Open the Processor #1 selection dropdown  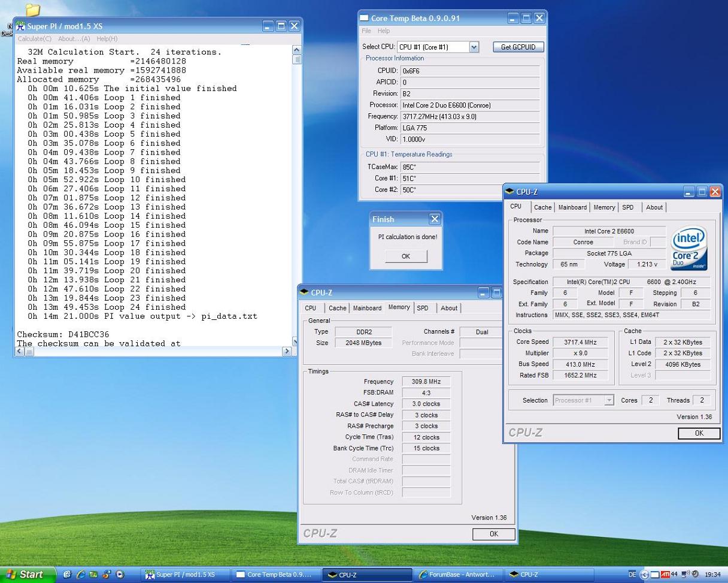(x=609, y=400)
